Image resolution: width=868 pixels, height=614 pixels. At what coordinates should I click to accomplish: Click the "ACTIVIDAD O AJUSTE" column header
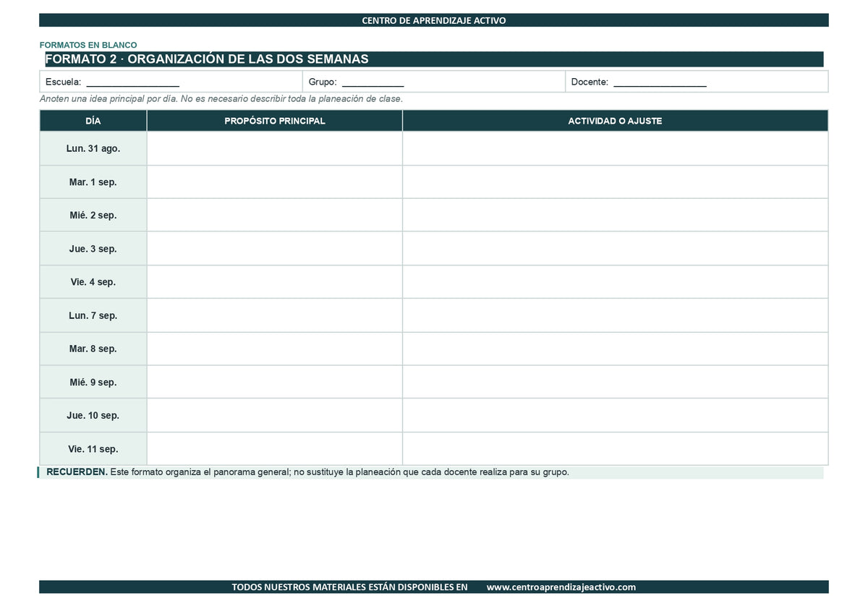pos(615,121)
